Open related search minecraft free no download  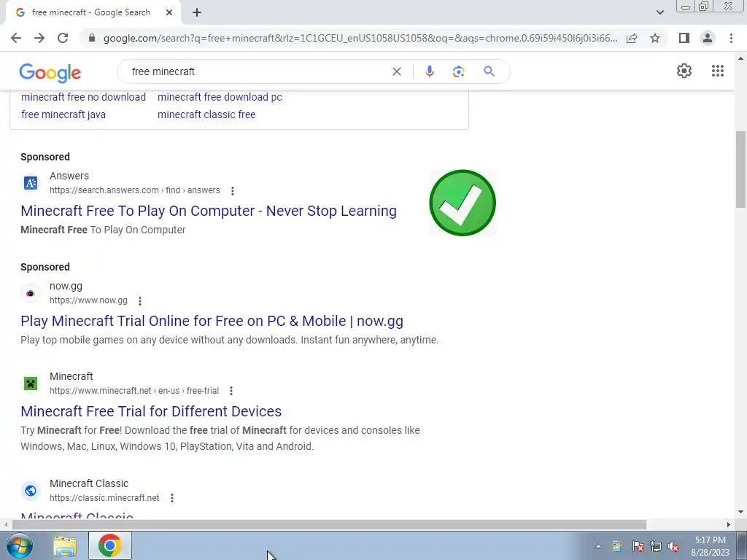tap(83, 97)
